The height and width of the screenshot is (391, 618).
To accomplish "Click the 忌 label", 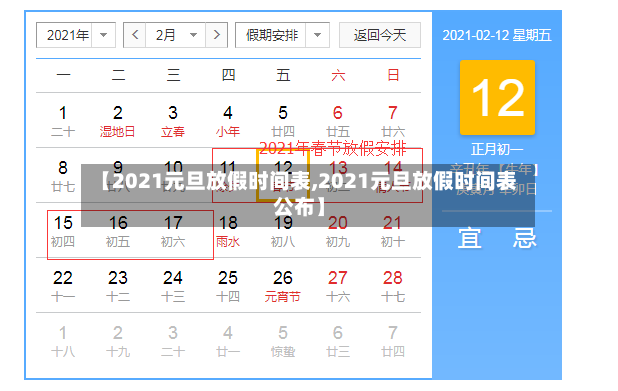I will [x=525, y=238].
